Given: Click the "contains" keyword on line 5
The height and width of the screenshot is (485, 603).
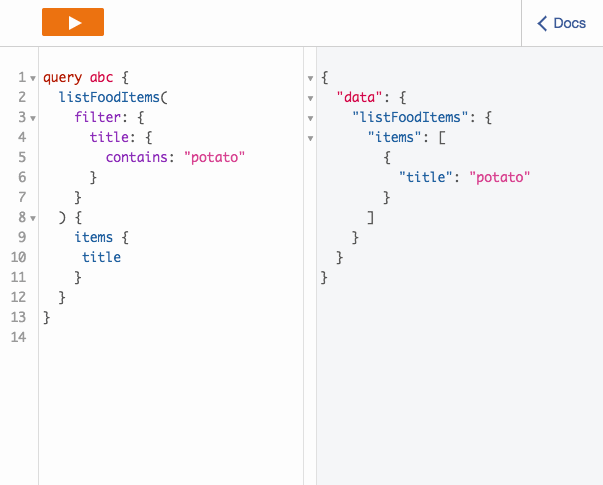Looking at the screenshot, I should pyautogui.click(x=137, y=157).
